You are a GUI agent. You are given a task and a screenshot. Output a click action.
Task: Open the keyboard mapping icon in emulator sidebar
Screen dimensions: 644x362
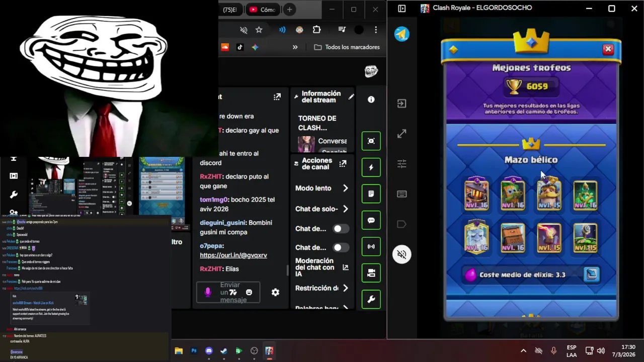[401, 194]
